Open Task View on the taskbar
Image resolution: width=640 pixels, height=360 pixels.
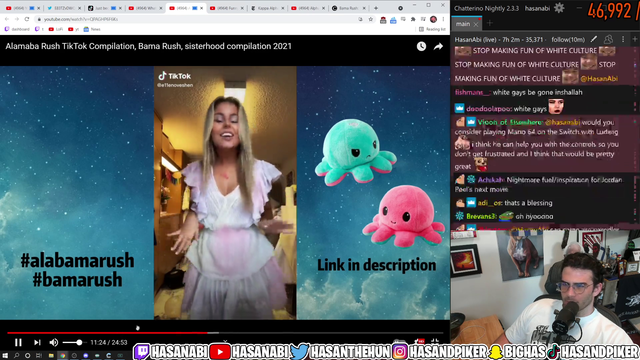click(x=39, y=356)
